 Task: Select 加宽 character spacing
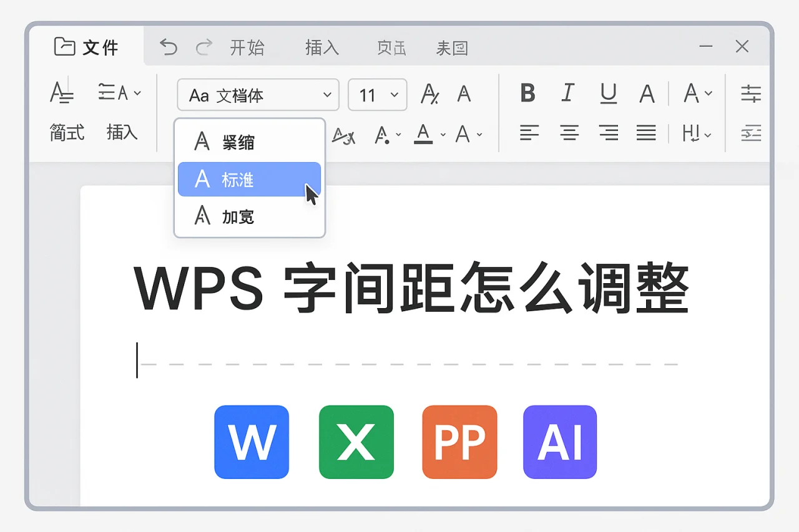(x=238, y=216)
